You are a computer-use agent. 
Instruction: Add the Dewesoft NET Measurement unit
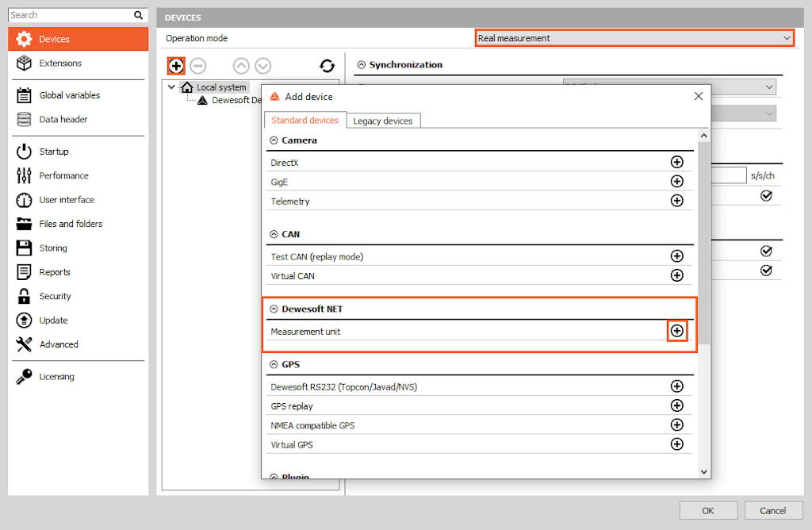(677, 331)
